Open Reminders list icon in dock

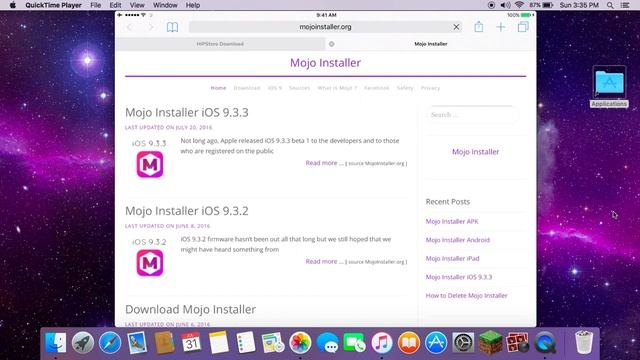pos(246,342)
